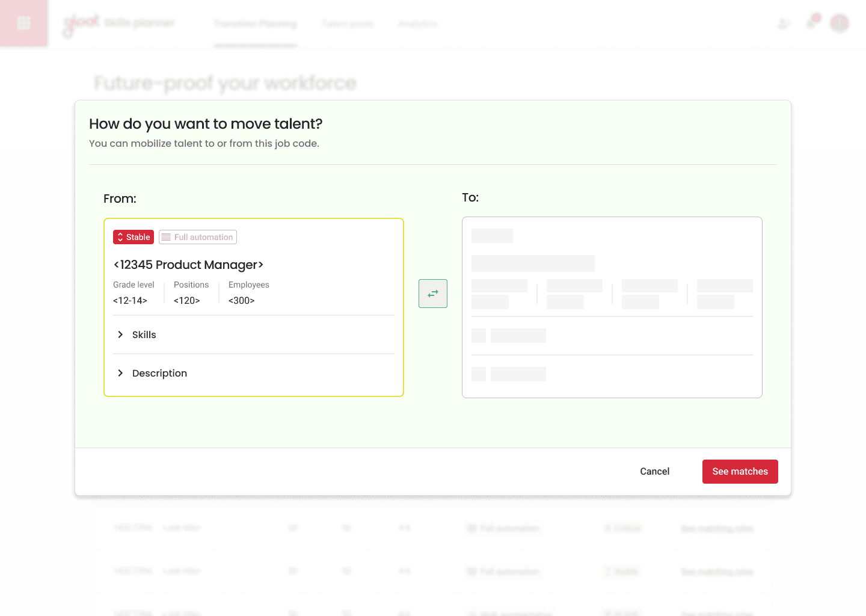Click the add user icon in header
Viewport: 866px width, 616px height.
[x=784, y=23]
